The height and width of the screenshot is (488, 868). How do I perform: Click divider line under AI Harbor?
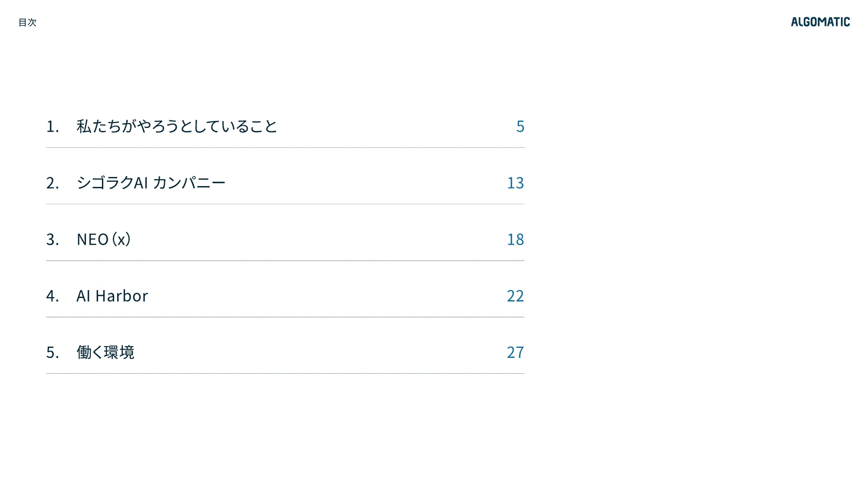click(x=285, y=317)
